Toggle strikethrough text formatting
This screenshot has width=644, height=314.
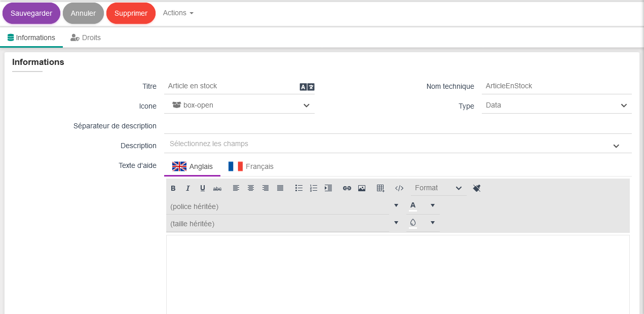[217, 188]
